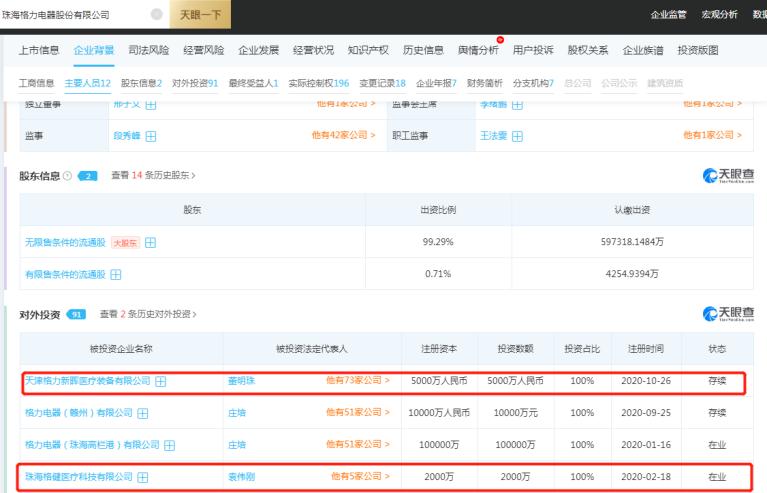The width and height of the screenshot is (767, 493).
Task: View the 2 条历史对外投资 link
Action: pos(148,314)
